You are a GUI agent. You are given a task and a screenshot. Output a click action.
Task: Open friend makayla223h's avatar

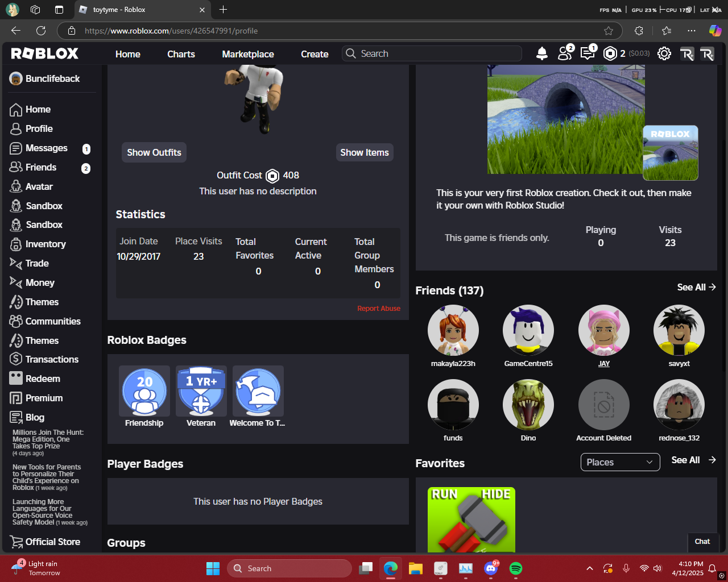tap(453, 331)
